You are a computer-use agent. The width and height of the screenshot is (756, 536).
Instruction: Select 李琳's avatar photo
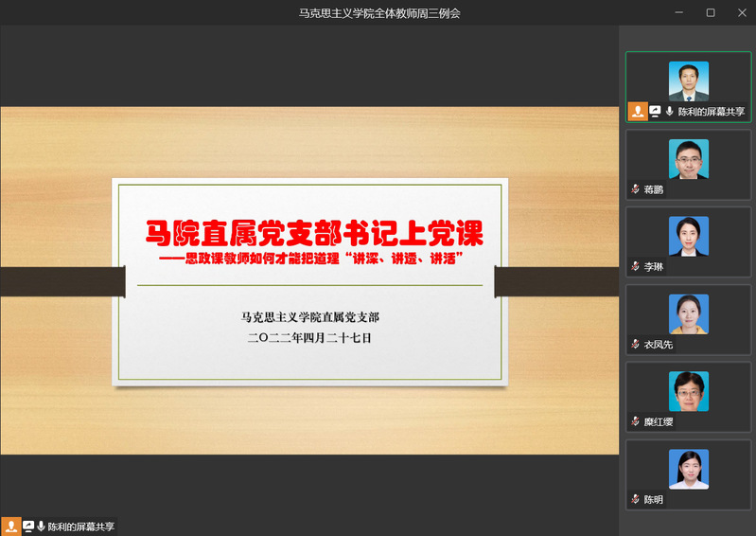(x=688, y=237)
